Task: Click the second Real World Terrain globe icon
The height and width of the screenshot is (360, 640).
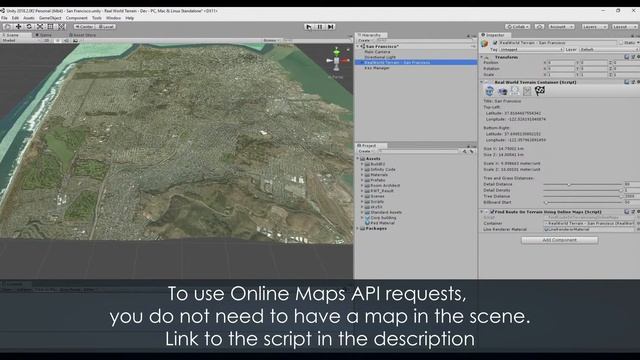Action: click(502, 91)
